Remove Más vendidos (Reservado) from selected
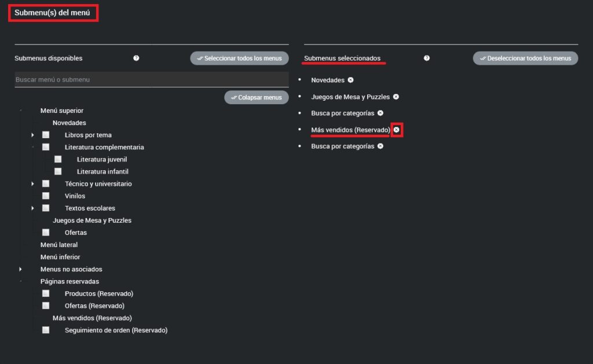The width and height of the screenshot is (593, 364). [x=397, y=130]
